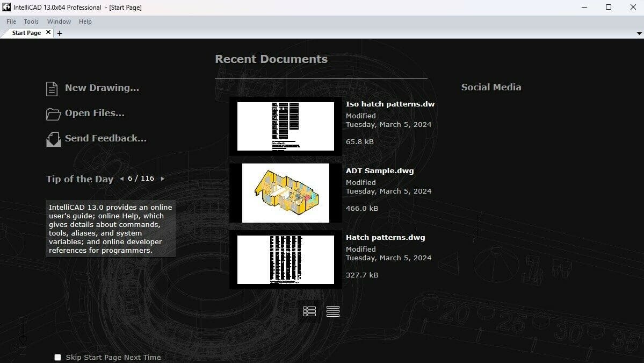Viewport: 644px width, 363px height.
Task: Click the Hatch patterns.dwg file name
Action: tap(385, 238)
